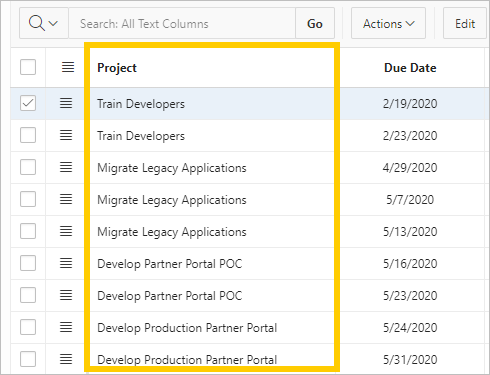Click the 5/23/2020 due date cell

pyautogui.click(x=410, y=296)
